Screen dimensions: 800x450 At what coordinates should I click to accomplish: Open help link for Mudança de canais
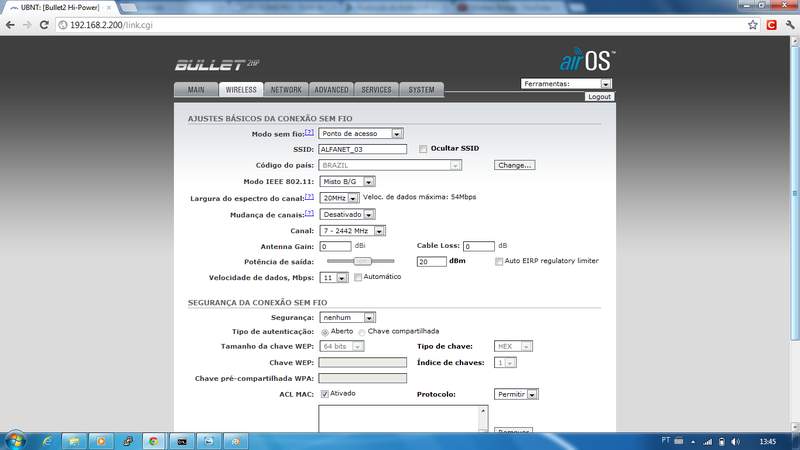tap(309, 213)
